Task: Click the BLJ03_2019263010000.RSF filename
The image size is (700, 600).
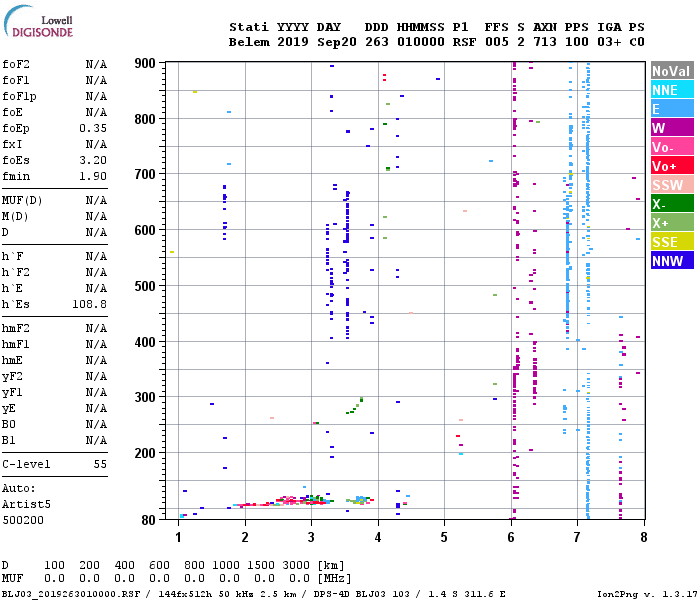Action: (71, 594)
